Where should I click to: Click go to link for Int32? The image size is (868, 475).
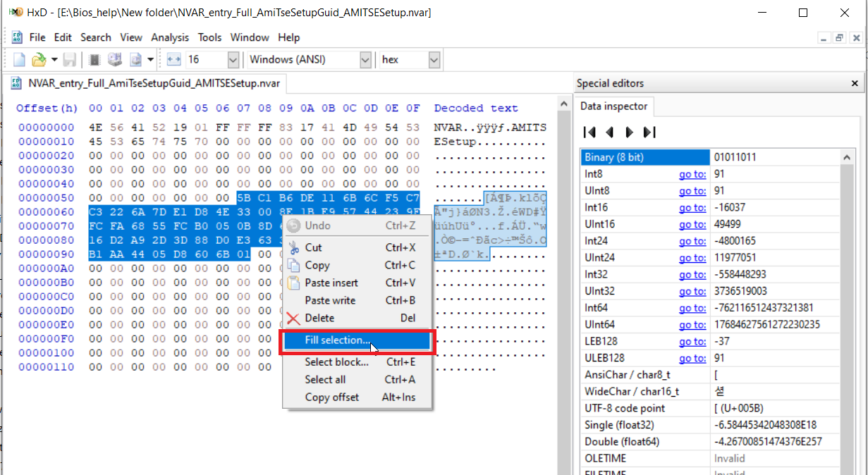click(692, 275)
